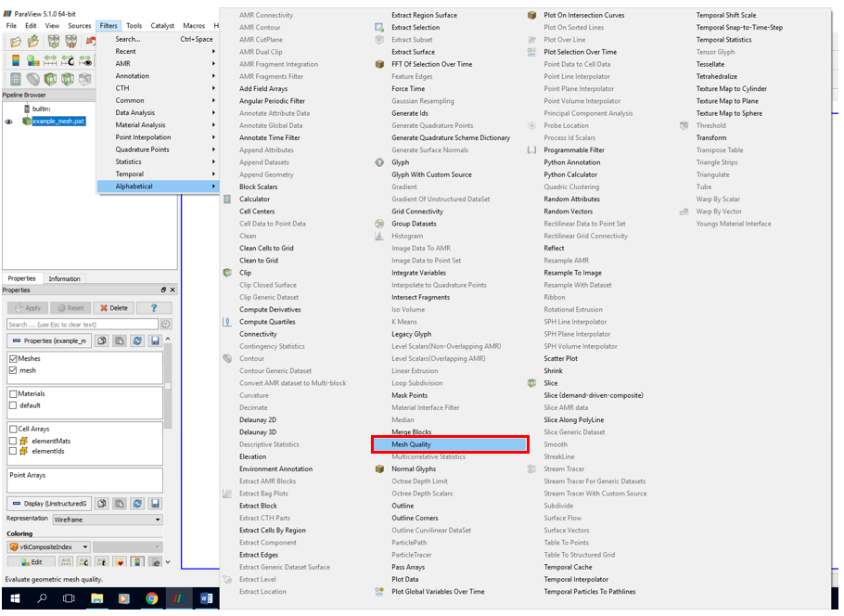
Task: Click the Clip filter cube icon
Action: pyautogui.click(x=227, y=273)
